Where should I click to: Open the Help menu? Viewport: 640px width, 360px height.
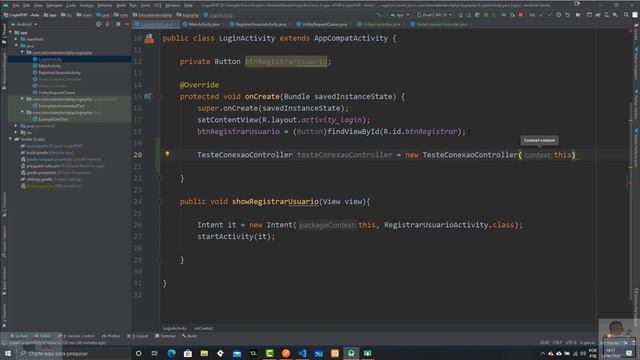pyautogui.click(x=188, y=6)
